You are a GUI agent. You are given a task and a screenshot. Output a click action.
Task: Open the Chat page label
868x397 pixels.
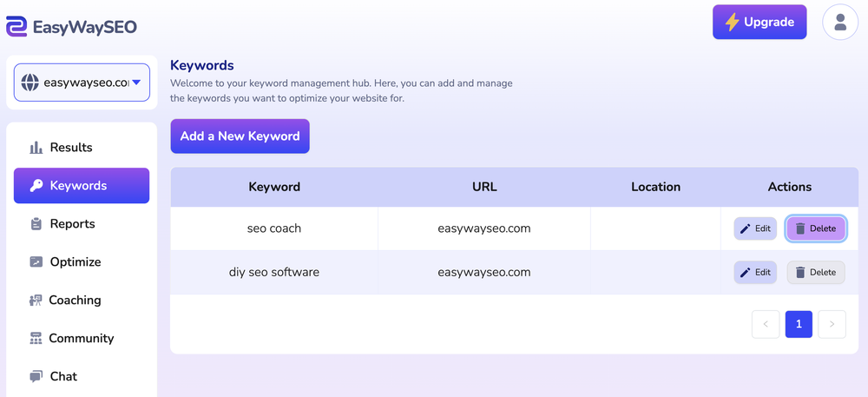pos(63,376)
